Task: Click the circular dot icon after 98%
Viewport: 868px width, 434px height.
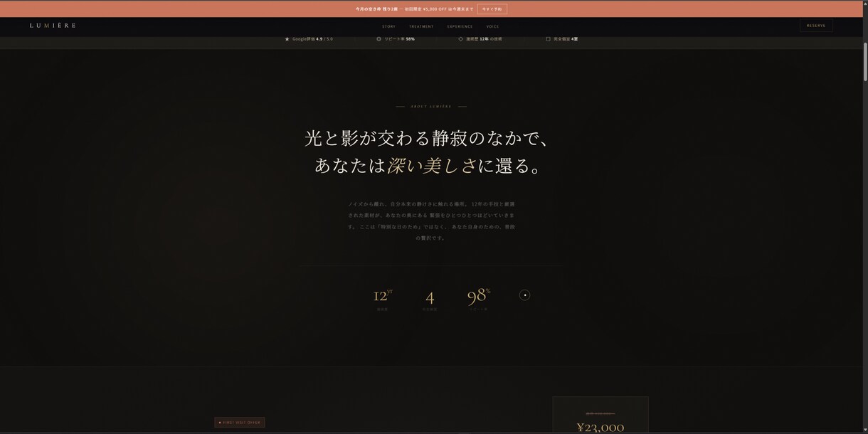Action: click(x=524, y=295)
